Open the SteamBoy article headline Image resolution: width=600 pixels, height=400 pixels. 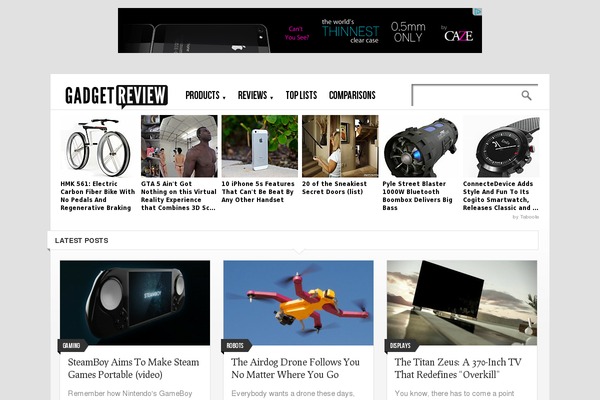pos(133,368)
